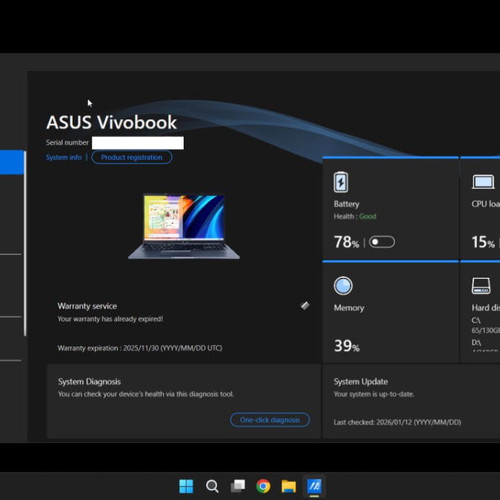Click the MyASUS taskbar icon
This screenshot has height=500, width=500.
click(x=314, y=486)
